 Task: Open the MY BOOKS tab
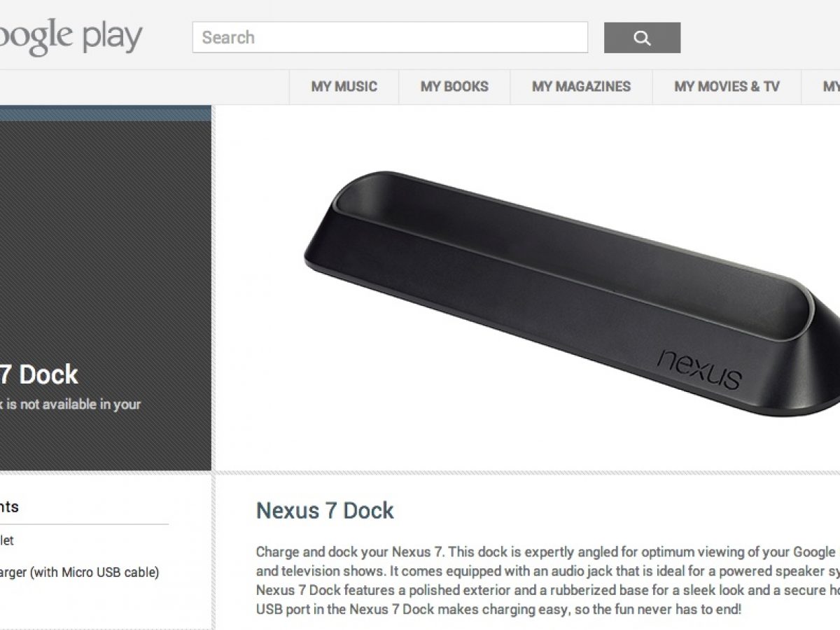[x=454, y=87]
